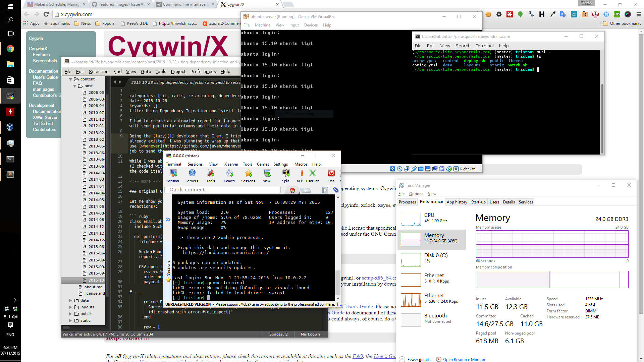
Task: Select CPU graph in Task Manager
Action: click(x=432, y=220)
